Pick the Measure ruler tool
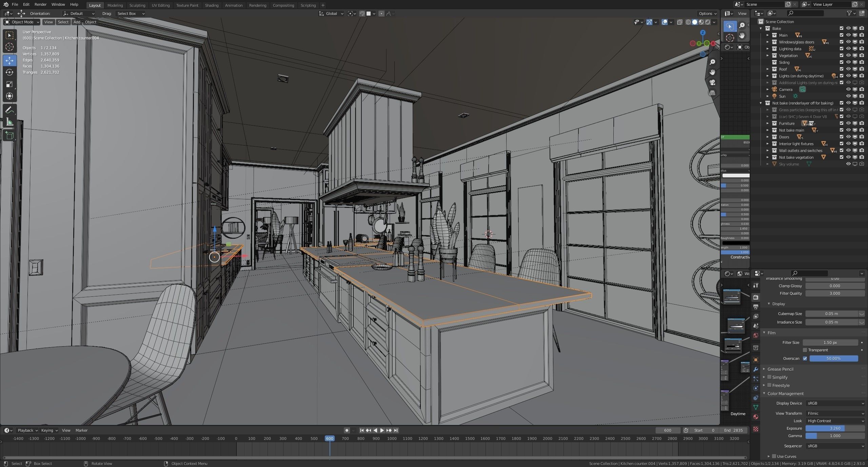 (9, 122)
